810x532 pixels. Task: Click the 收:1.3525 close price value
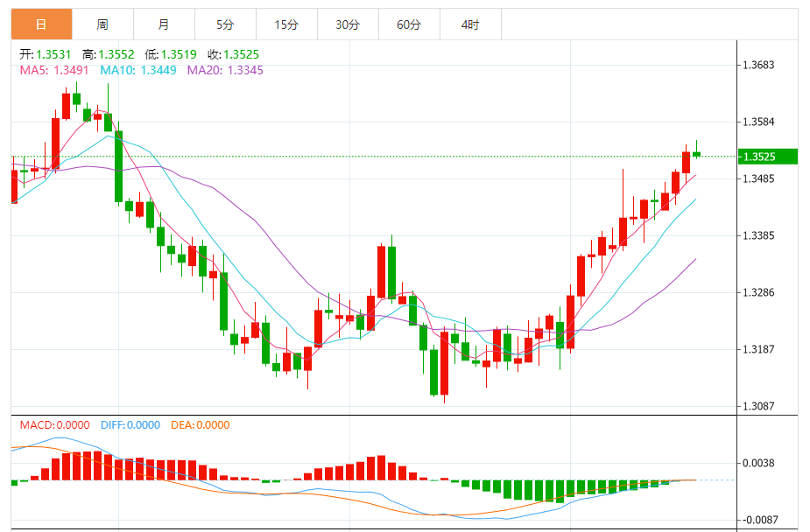pyautogui.click(x=234, y=54)
